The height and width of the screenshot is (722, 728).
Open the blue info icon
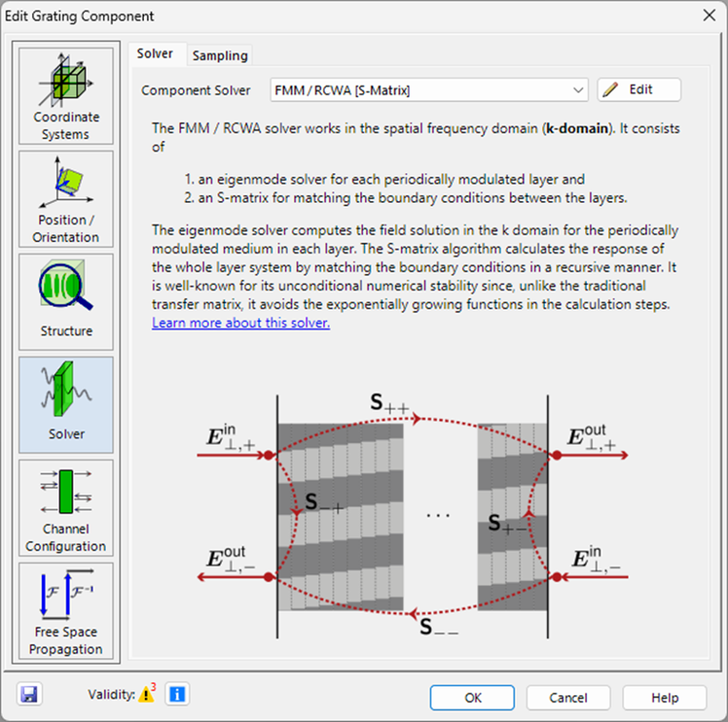coord(177,694)
